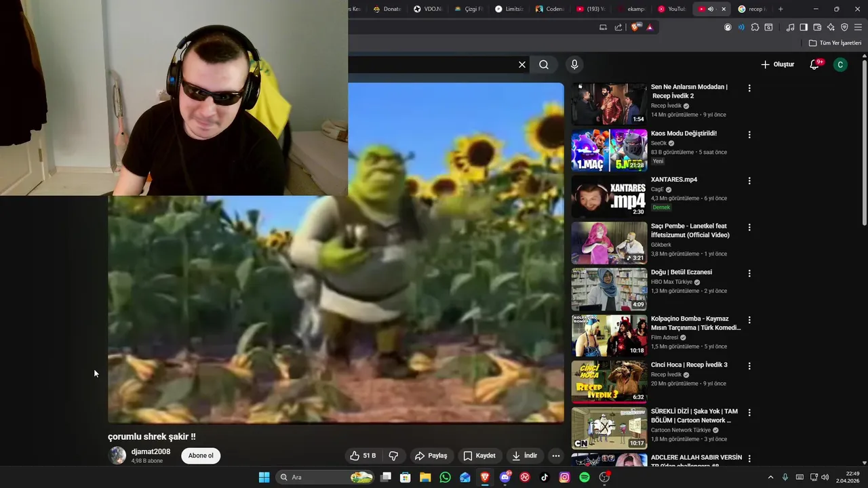Click the playing video to pause it
Viewport: 868px width, 488px height.
click(336, 253)
